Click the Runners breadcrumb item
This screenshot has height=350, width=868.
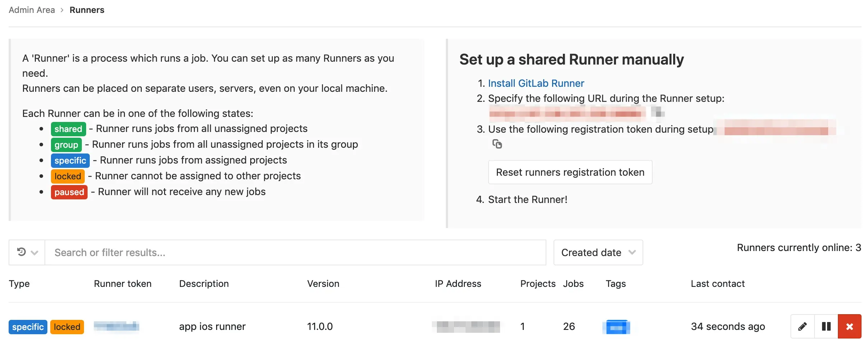pyautogui.click(x=87, y=10)
